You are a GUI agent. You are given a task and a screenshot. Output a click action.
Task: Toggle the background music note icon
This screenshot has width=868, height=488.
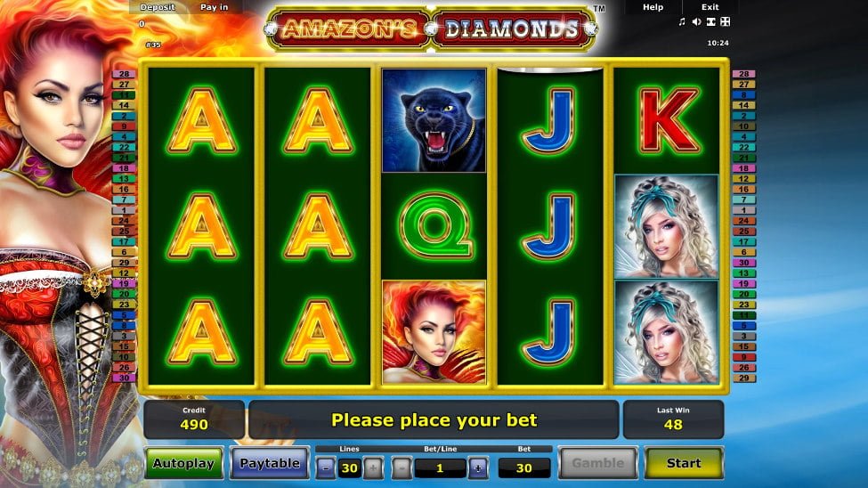point(682,21)
